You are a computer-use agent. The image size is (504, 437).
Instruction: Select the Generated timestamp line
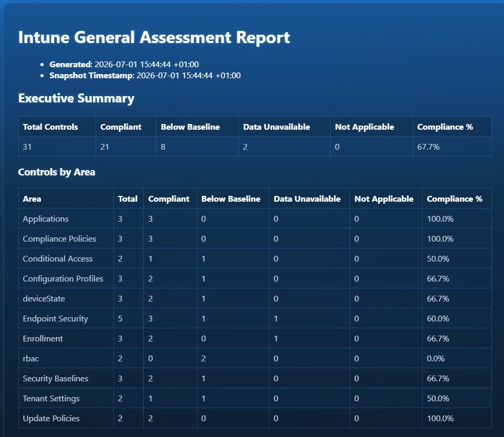click(124, 64)
